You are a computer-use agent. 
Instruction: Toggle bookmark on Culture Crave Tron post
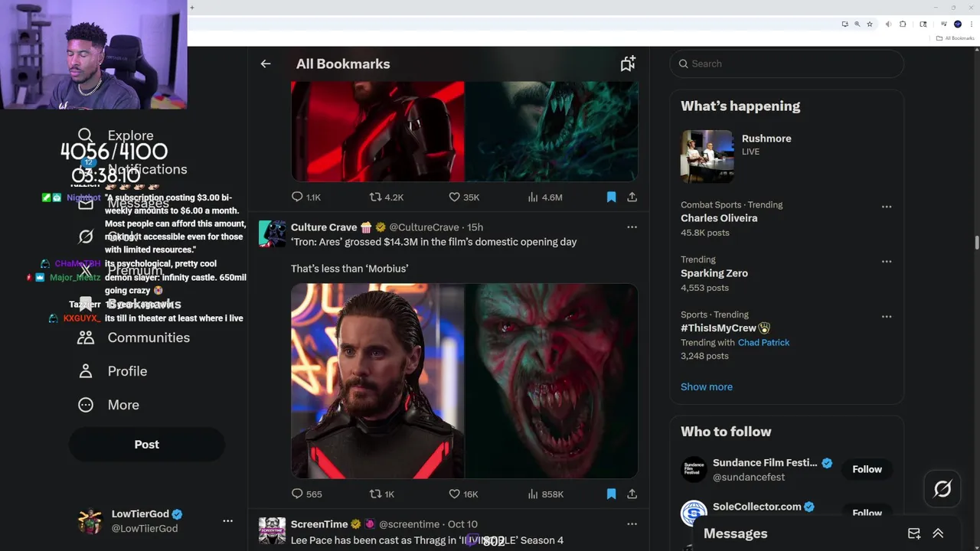tap(611, 494)
